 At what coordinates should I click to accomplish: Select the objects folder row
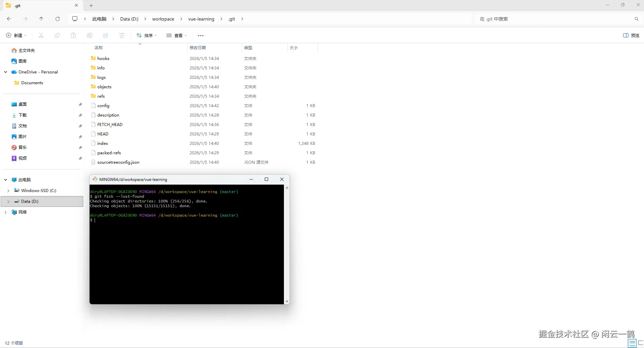click(204, 87)
